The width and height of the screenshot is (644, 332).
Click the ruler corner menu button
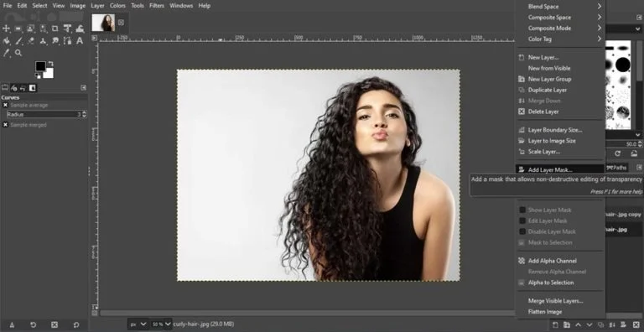tap(95, 38)
